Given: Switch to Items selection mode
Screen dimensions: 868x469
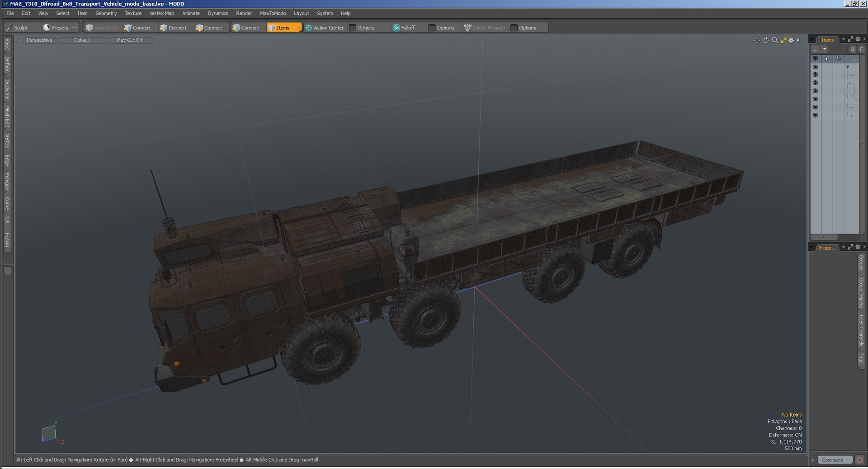Looking at the screenshot, I should point(283,28).
